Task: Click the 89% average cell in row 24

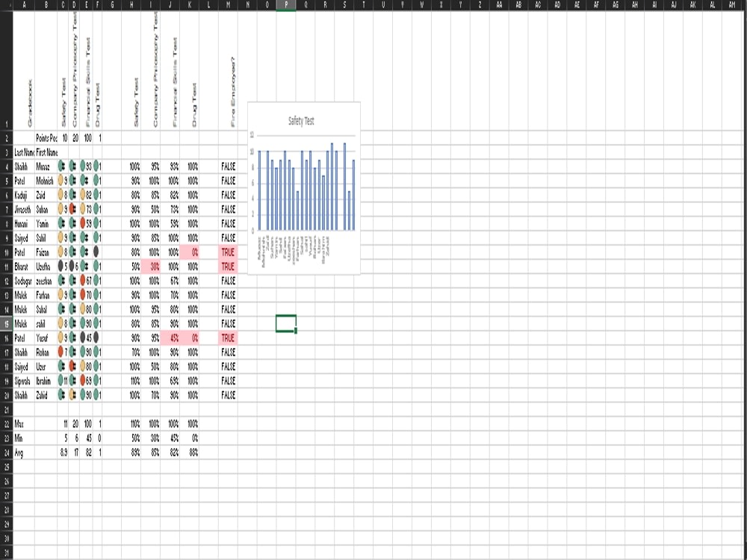Action: (131, 452)
